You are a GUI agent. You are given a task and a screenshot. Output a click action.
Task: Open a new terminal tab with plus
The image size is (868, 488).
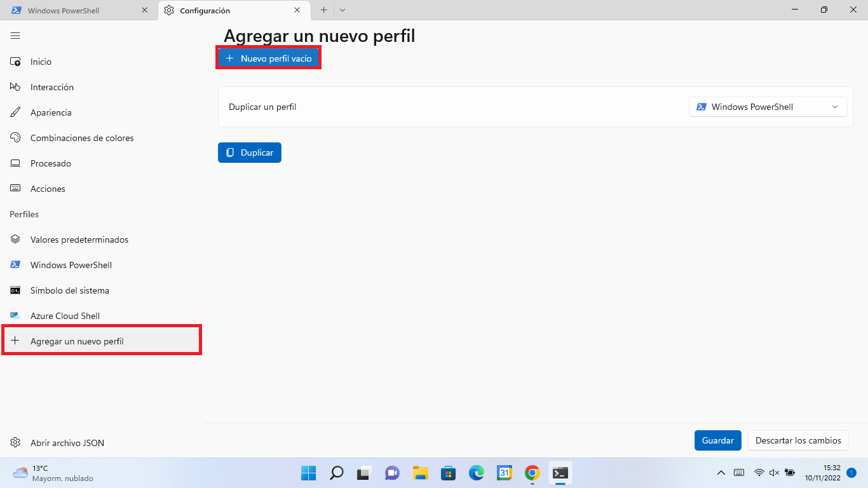pyautogui.click(x=323, y=10)
